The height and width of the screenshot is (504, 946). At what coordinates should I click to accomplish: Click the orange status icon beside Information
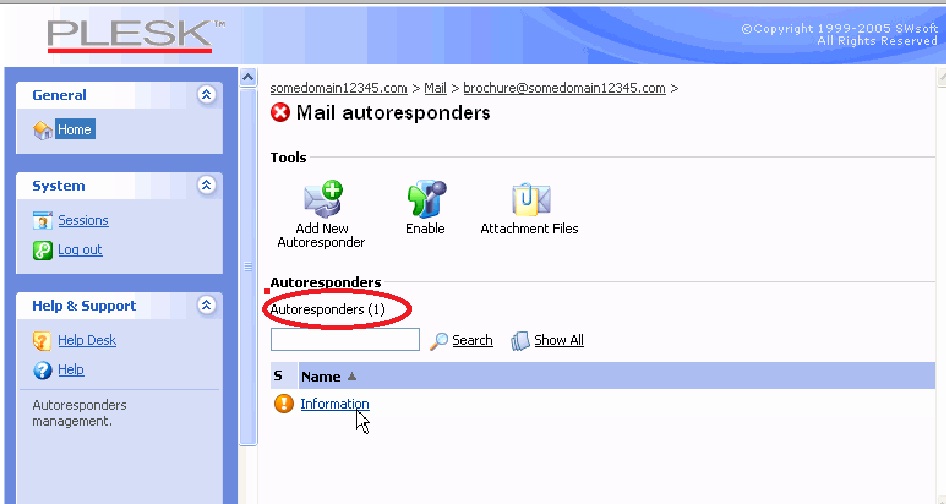284,403
